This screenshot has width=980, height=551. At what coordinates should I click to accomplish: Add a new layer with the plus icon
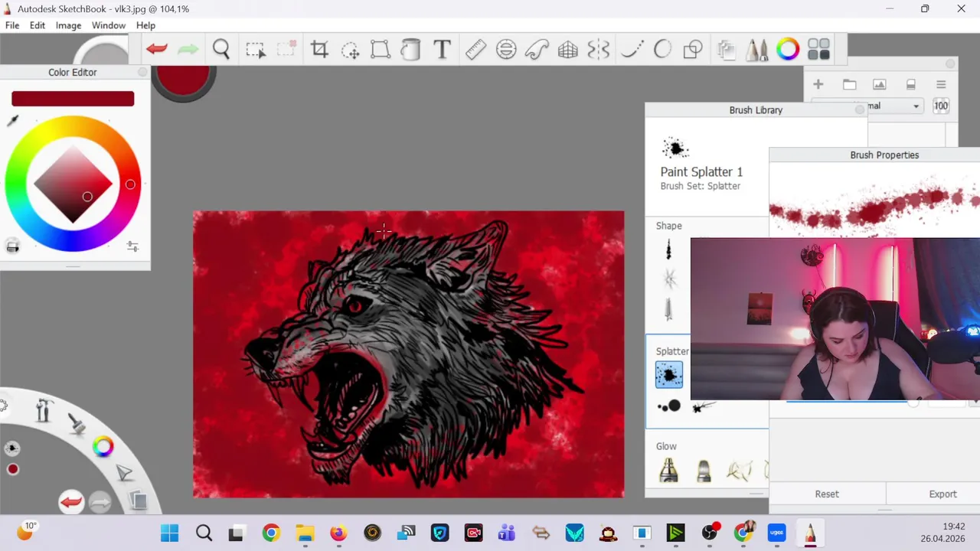coord(818,84)
